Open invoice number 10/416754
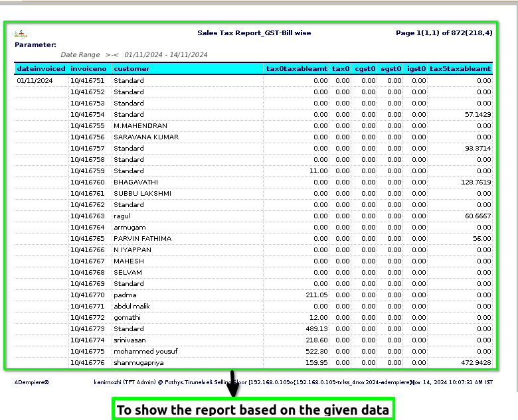The image size is (518, 420). pos(87,114)
